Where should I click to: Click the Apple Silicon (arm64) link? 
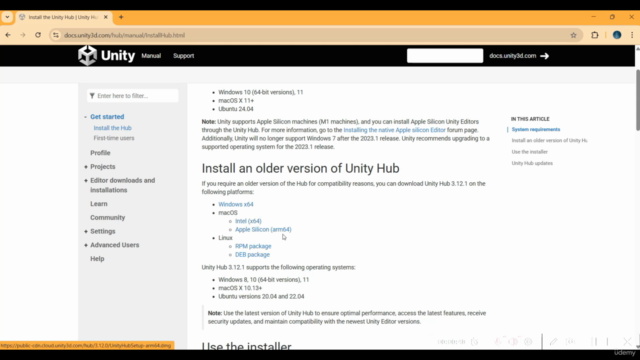click(x=263, y=229)
